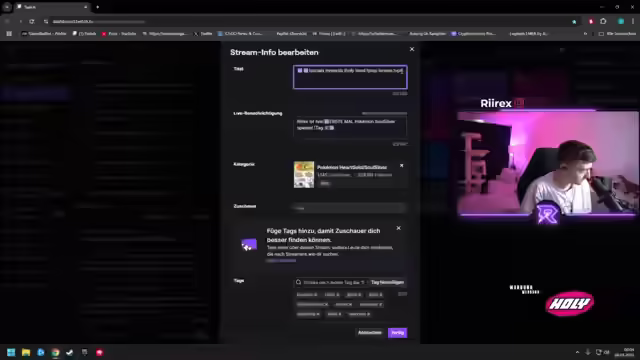Reload the page with the browser refresh icon
Viewport: 640px width, 360px height.
(x=32, y=21)
